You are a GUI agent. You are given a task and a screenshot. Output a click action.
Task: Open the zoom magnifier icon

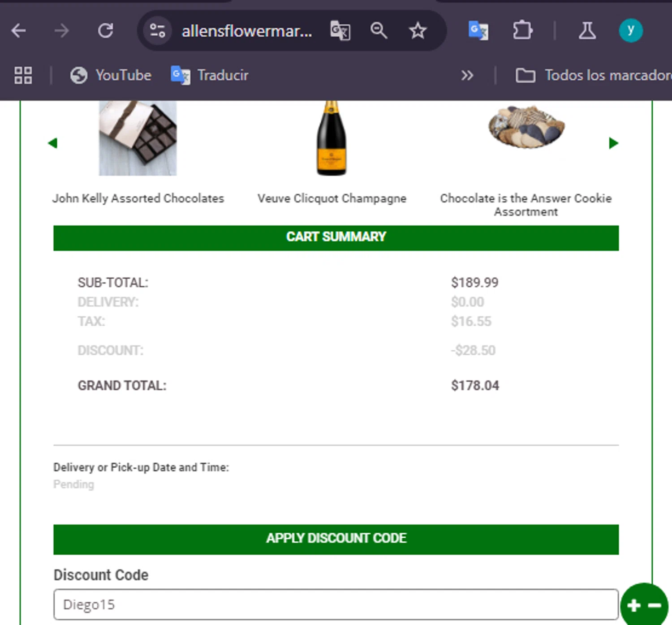point(379,31)
